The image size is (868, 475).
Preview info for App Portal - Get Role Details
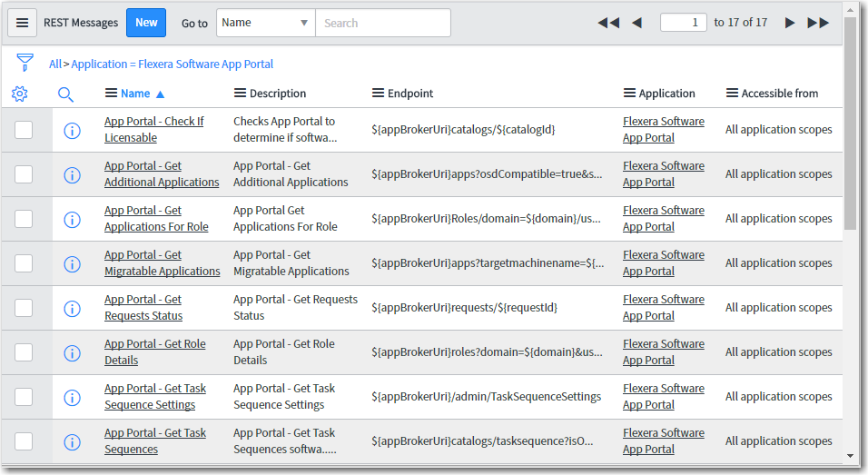coord(73,353)
